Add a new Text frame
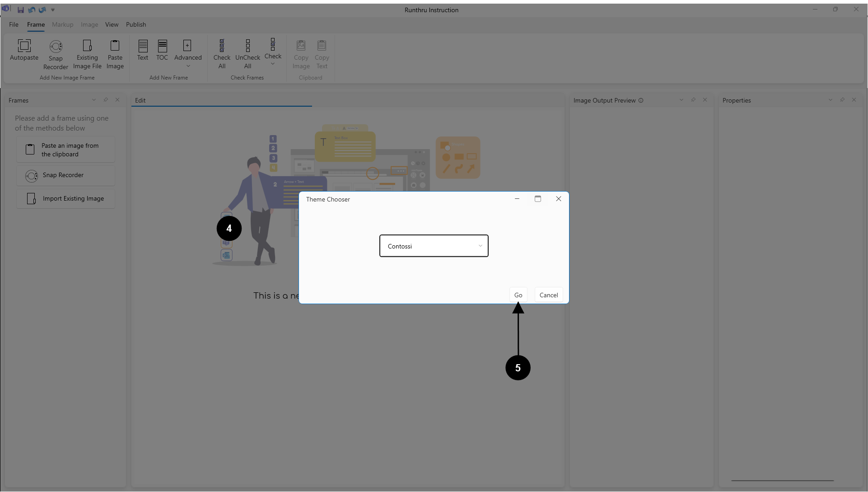The width and height of the screenshot is (868, 492). pos(143,46)
